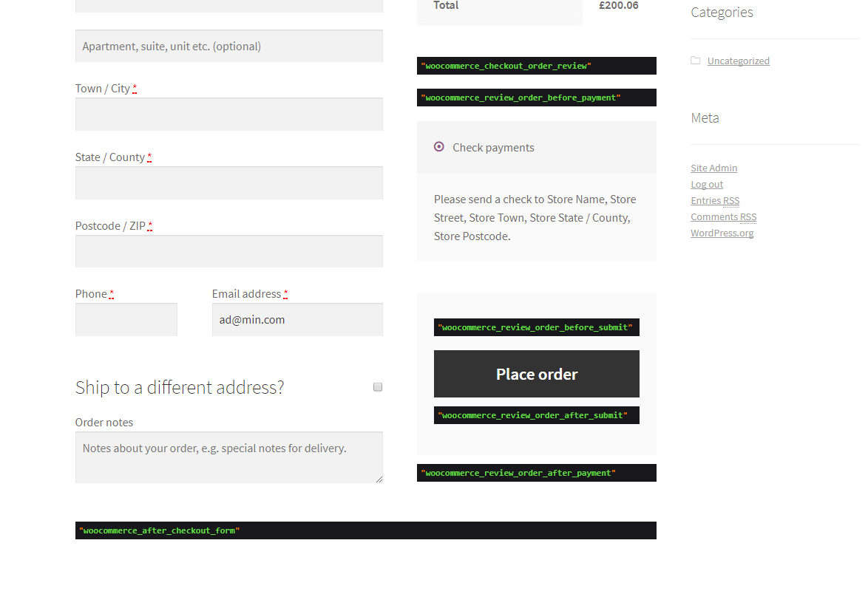Viewport: 868px width, 594px height.
Task: Click the Log out link
Action: [x=707, y=184]
